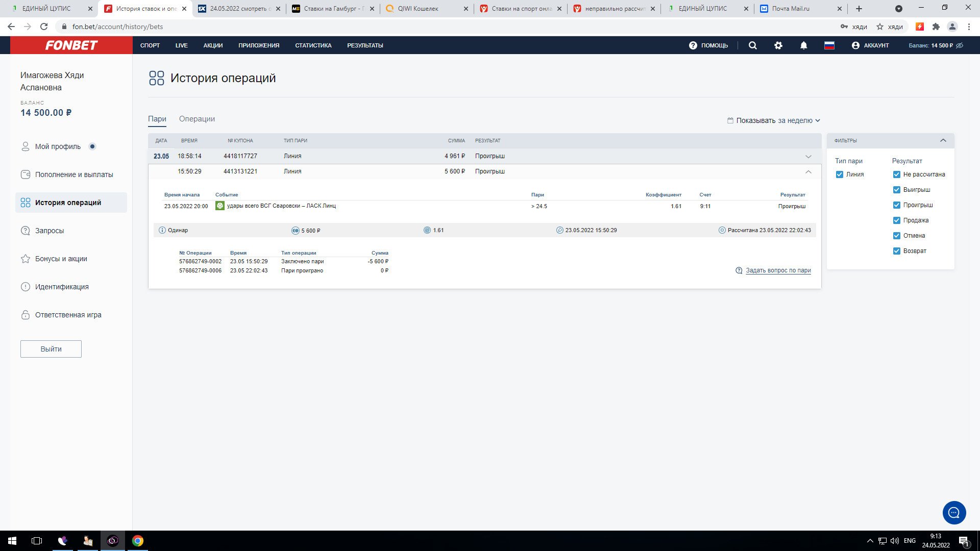
Task: Toggle the Выигрыш result checkbox
Action: 897,190
